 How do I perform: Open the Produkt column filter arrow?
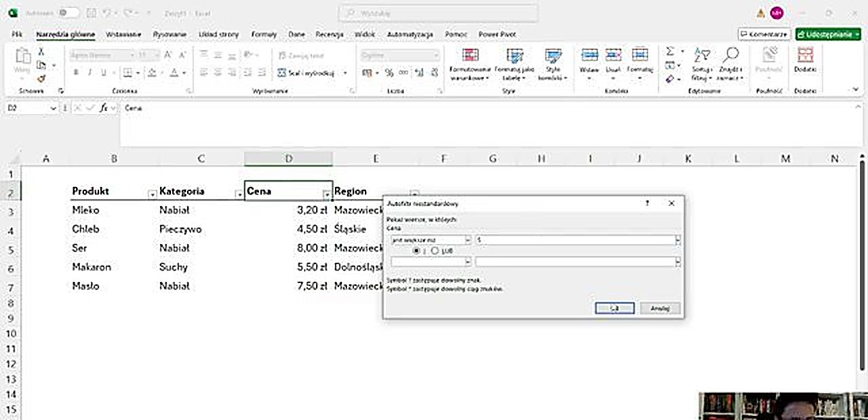click(152, 194)
